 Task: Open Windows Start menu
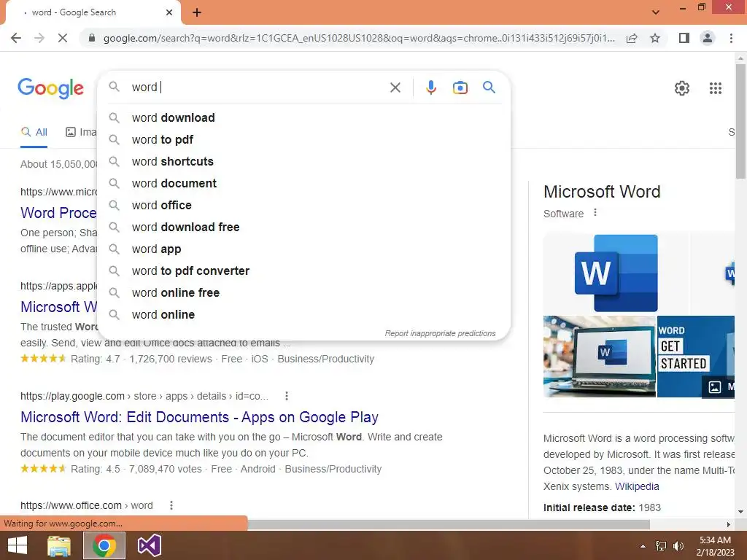click(18, 545)
